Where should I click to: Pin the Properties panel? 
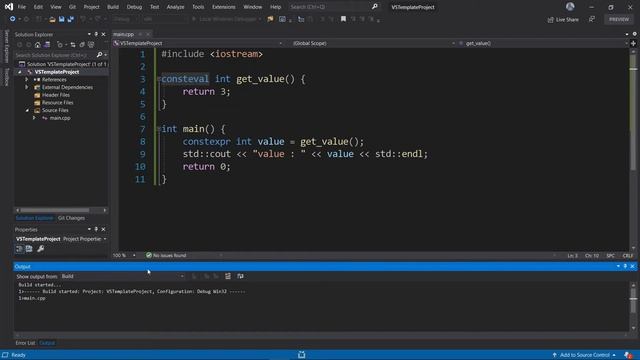[96, 229]
